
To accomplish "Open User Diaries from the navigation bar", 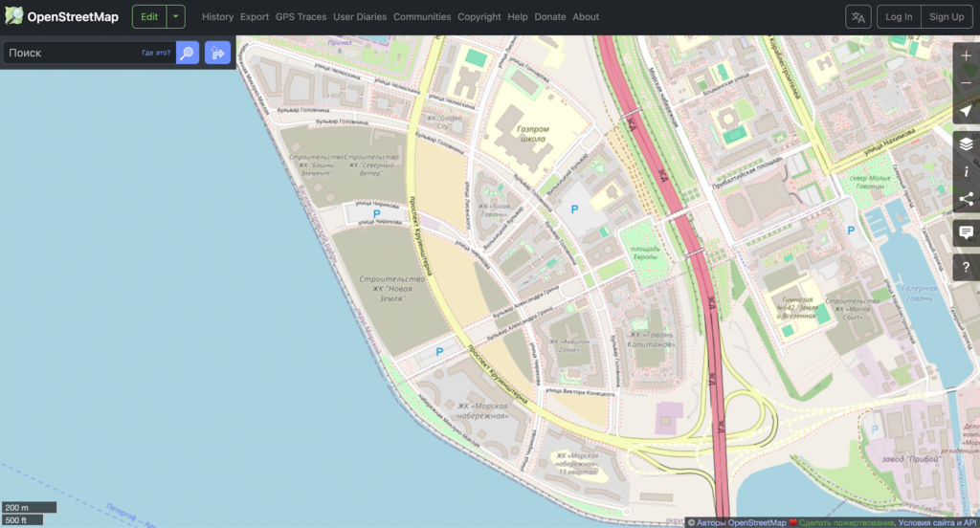I will tap(359, 16).
